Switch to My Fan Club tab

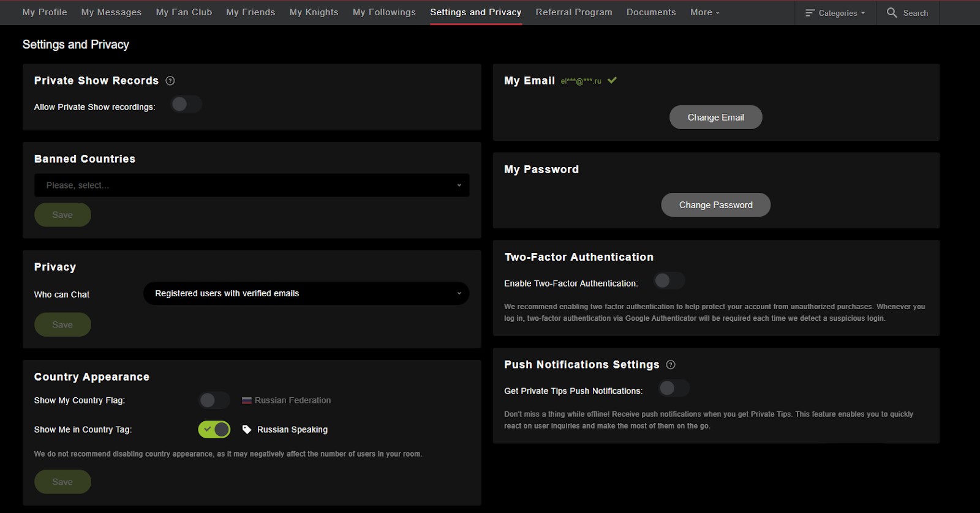[184, 12]
